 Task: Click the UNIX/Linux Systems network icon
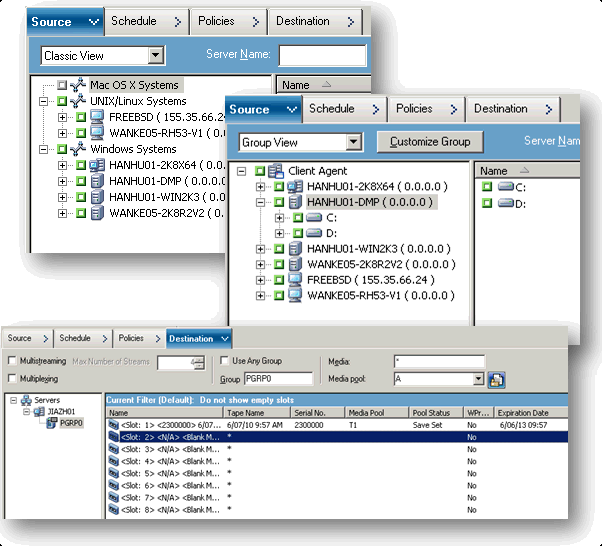(x=78, y=101)
